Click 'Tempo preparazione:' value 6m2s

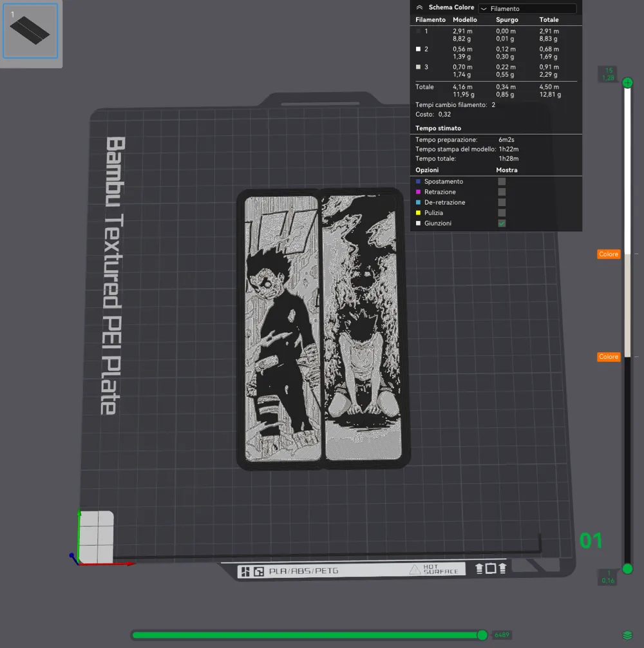coord(506,140)
